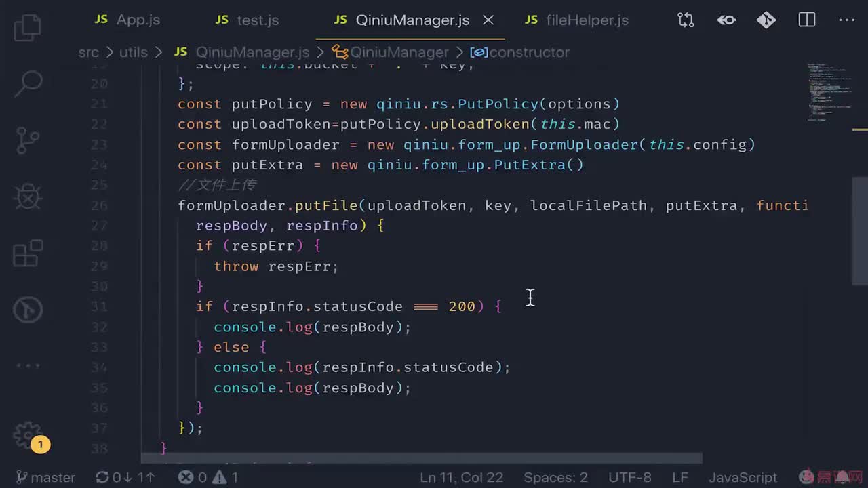Viewport: 868px width, 488px height.
Task: Click "FormUploader" on line 23
Action: [x=585, y=144]
